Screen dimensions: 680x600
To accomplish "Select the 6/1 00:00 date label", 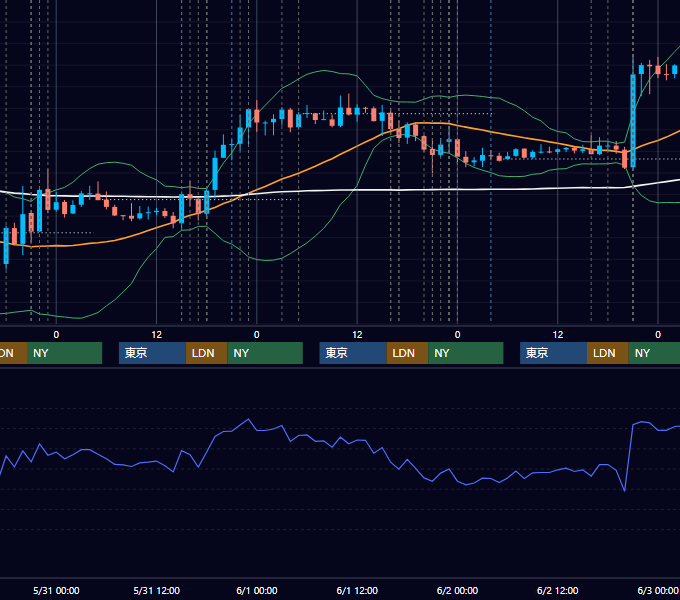I will tap(257, 590).
